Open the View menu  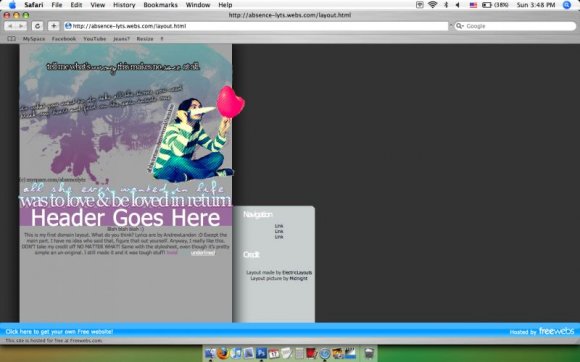pos(98,5)
